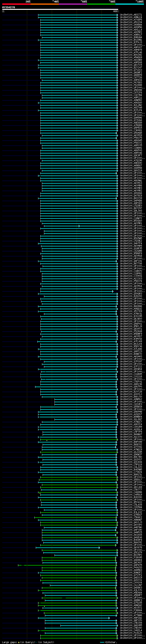Viewport: 146px width, 644px height.
Task: Open hit UniRef100_A9NLC4
Action: (131, 17)
